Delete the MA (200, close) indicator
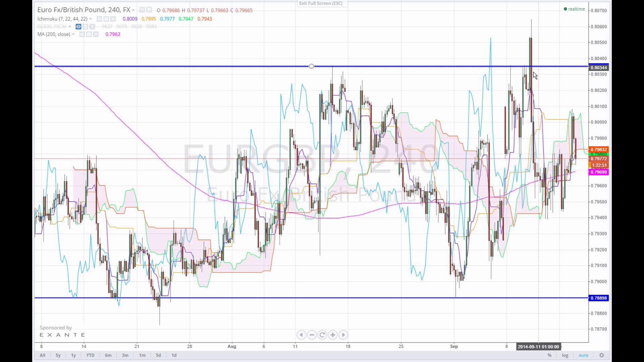 96,35
